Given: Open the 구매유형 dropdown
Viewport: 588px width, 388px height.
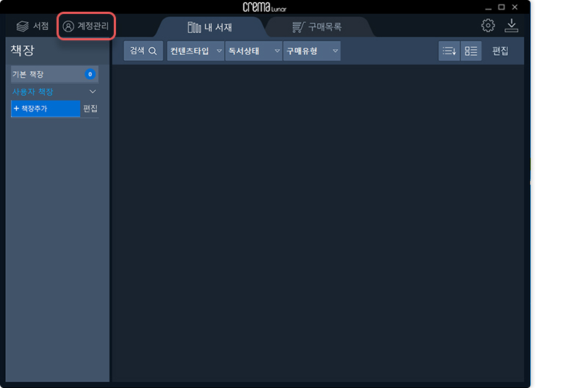Looking at the screenshot, I should click(x=312, y=51).
